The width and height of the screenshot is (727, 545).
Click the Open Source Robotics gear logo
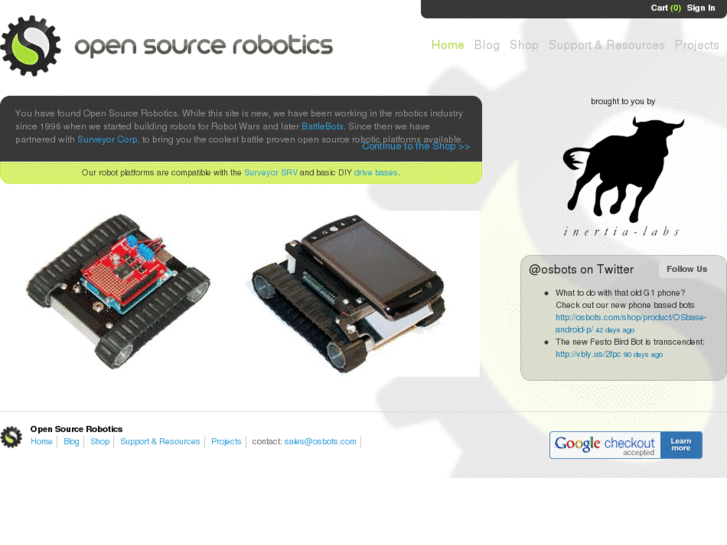coord(31,45)
